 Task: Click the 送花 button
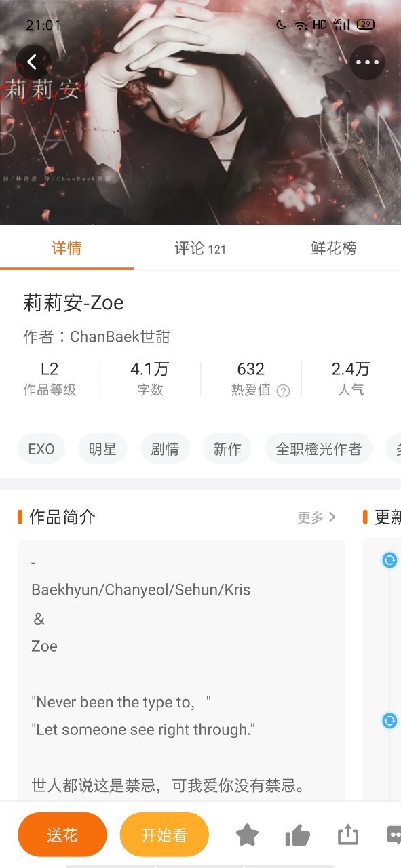(x=62, y=835)
